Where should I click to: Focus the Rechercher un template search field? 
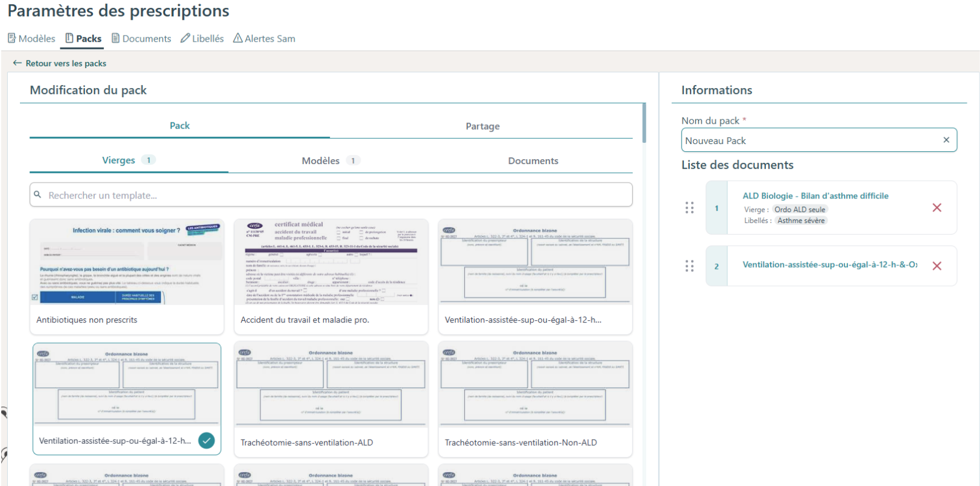coord(331,195)
